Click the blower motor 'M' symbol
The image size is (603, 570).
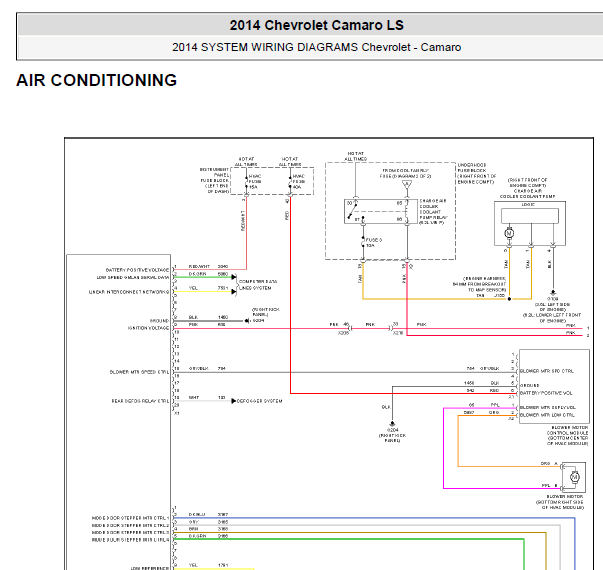click(574, 477)
